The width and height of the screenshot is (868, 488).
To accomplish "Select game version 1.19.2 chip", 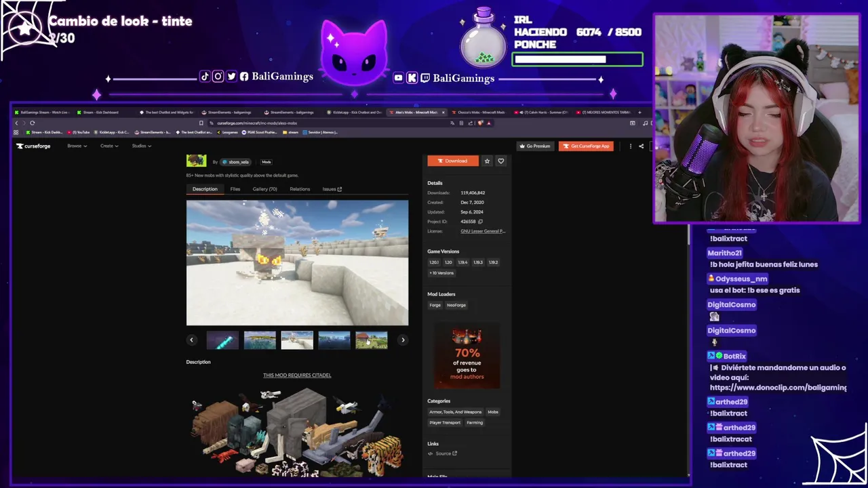I will (493, 262).
